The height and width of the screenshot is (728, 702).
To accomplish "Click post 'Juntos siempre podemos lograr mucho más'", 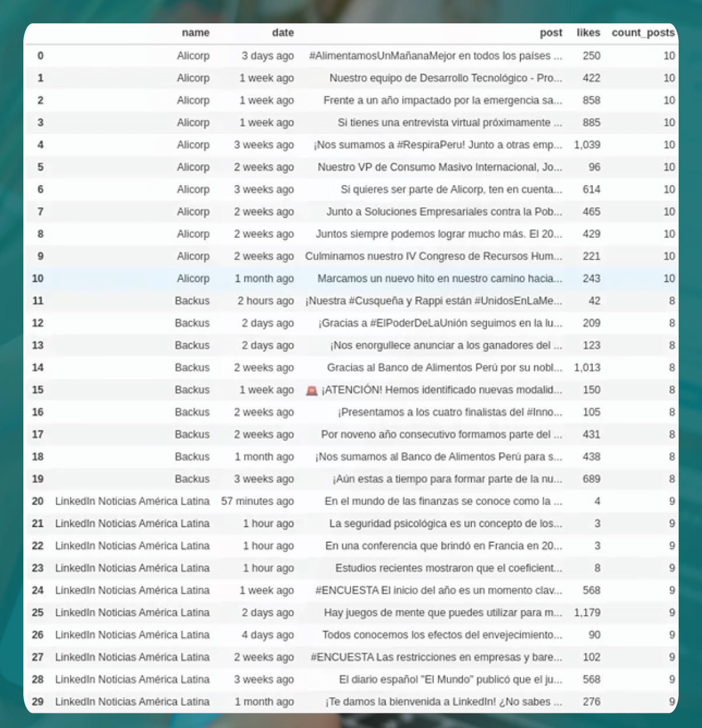I will [439, 234].
